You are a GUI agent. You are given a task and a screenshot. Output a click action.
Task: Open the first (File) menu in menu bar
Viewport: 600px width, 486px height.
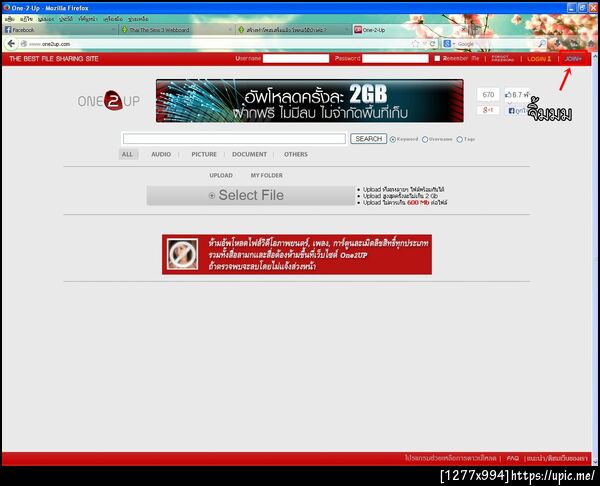coord(10,19)
